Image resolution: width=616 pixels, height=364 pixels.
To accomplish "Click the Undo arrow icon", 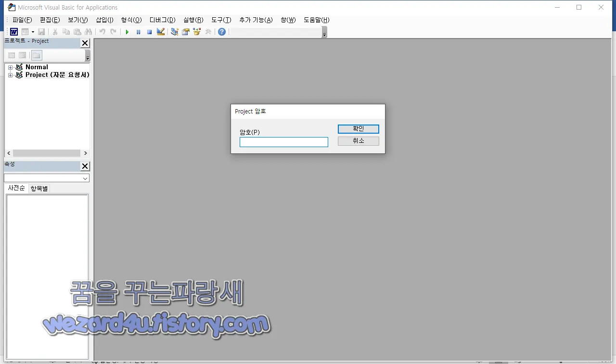I will click(x=102, y=32).
